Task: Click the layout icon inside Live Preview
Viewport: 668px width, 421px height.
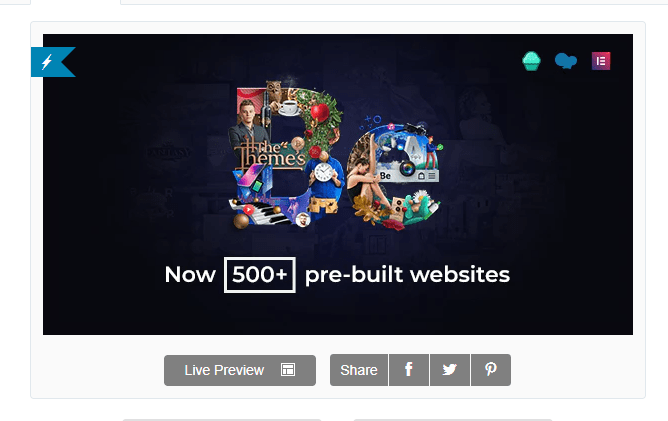Action: [288, 369]
